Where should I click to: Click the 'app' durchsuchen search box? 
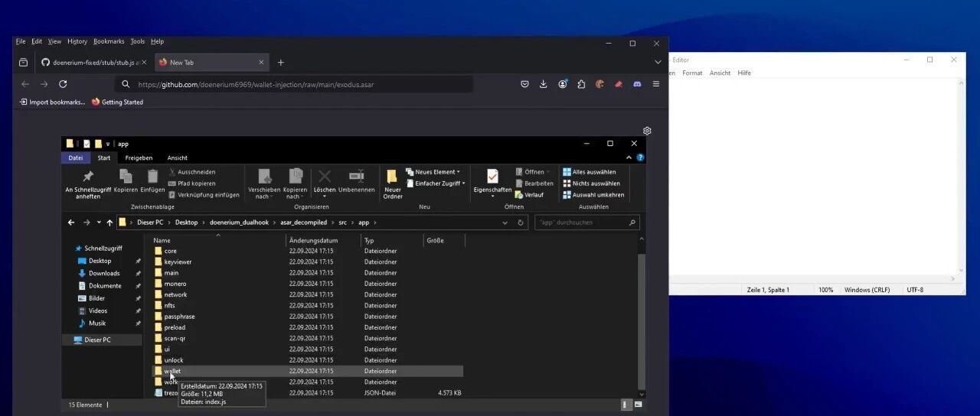(587, 223)
